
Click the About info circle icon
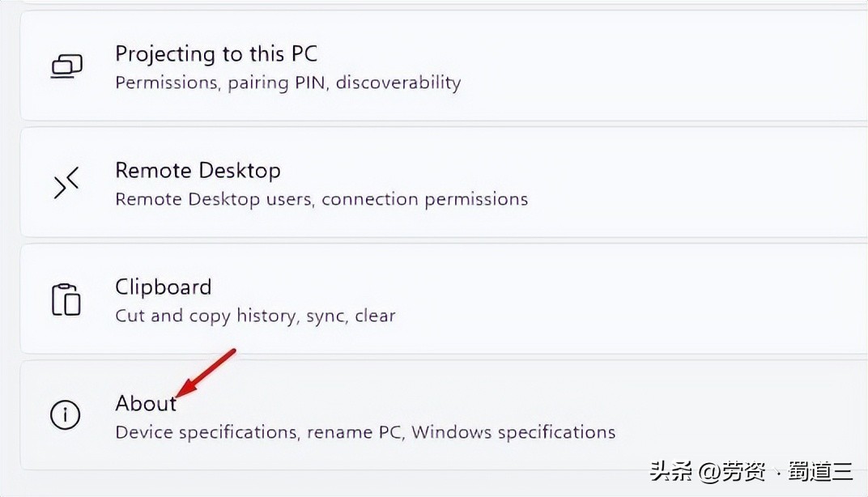66,415
